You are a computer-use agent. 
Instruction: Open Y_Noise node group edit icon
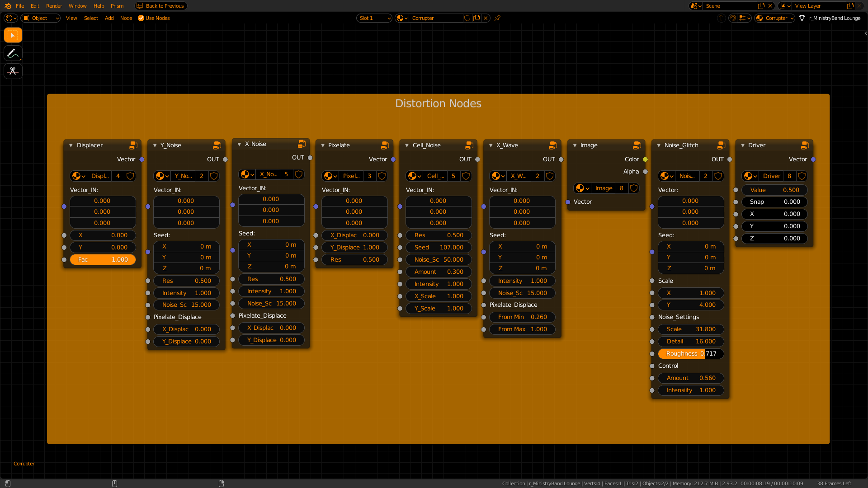[x=217, y=145]
